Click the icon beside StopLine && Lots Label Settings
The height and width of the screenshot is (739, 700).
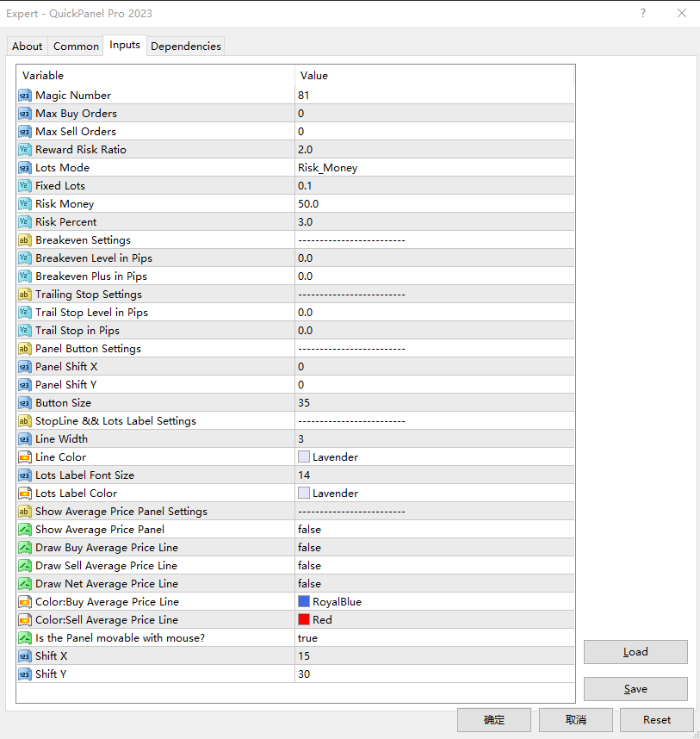pos(25,421)
